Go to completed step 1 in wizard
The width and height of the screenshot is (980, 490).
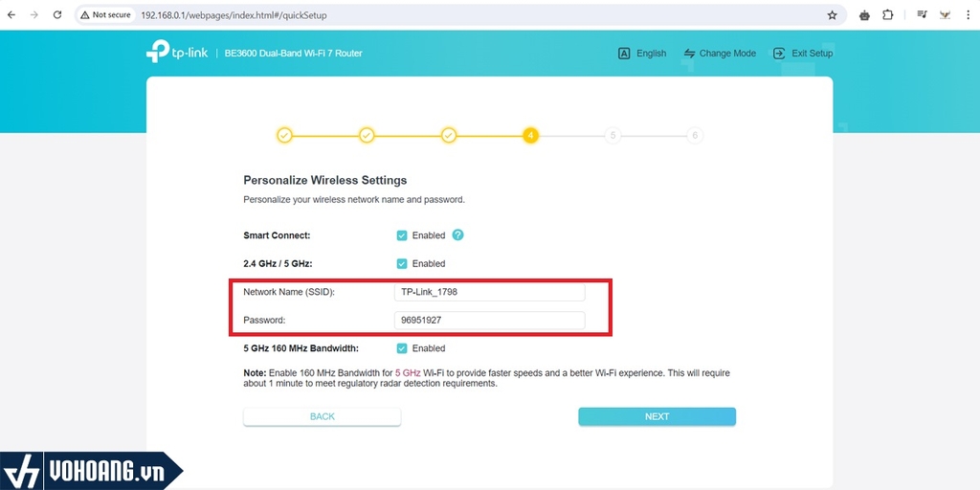coord(284,135)
